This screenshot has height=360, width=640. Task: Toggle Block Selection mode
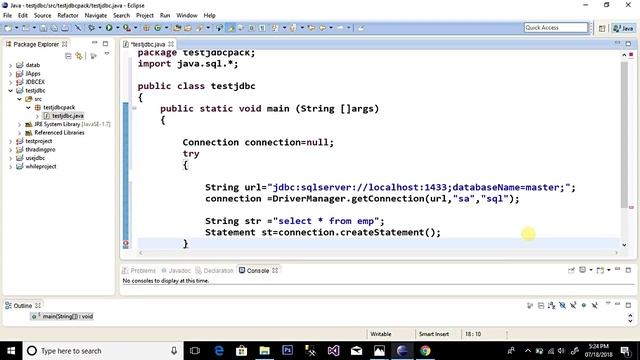(x=251, y=28)
